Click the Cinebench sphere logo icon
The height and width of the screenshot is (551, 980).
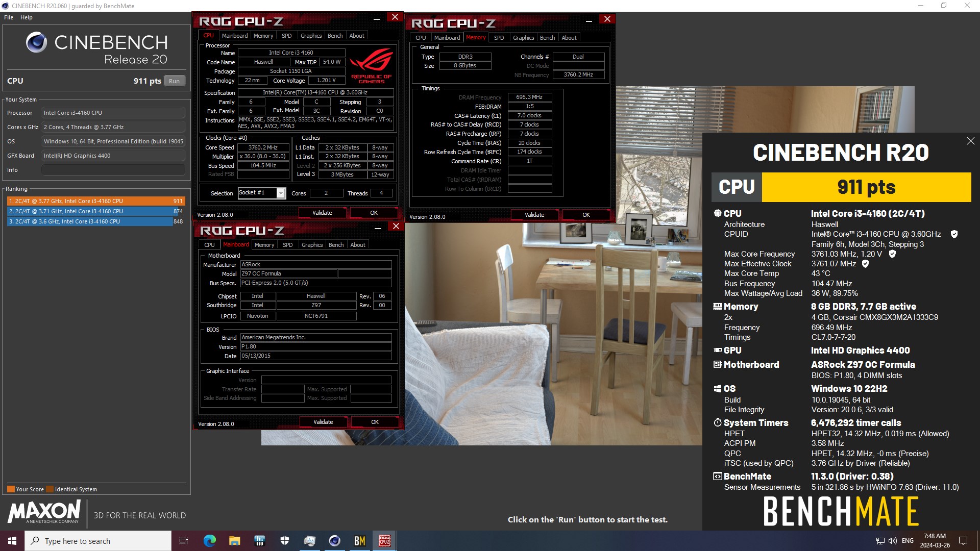36,42
